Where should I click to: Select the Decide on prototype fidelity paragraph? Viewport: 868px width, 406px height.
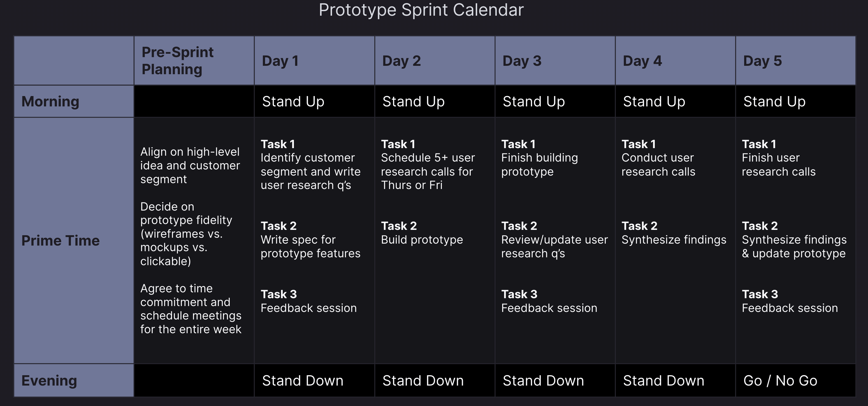tap(186, 234)
